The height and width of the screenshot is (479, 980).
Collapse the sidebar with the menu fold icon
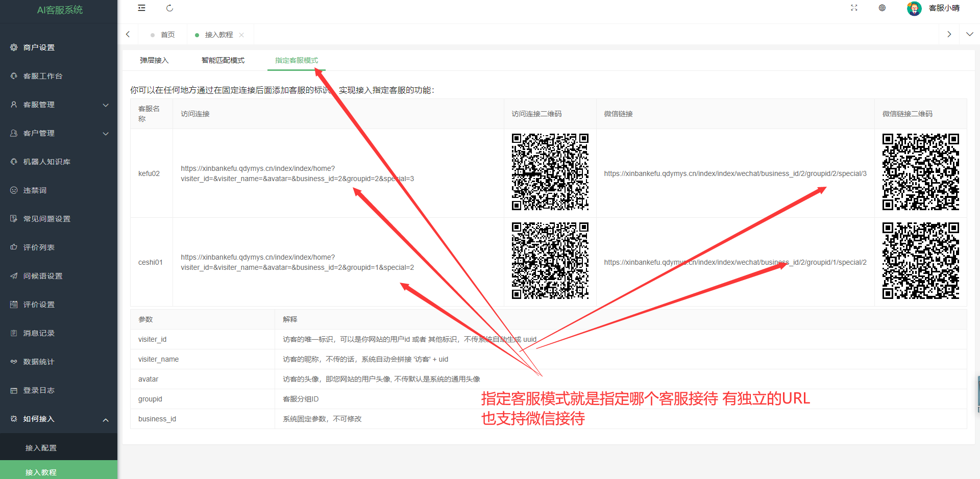click(142, 8)
